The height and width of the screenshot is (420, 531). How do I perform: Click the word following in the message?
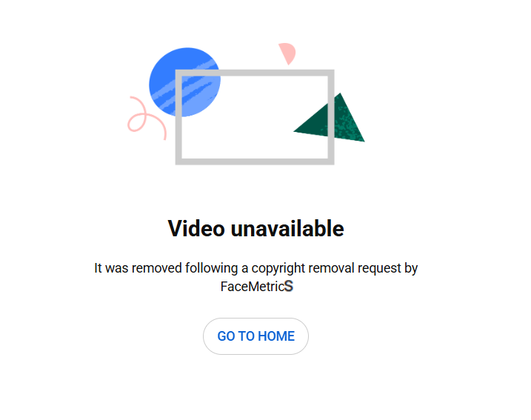tap(211, 268)
